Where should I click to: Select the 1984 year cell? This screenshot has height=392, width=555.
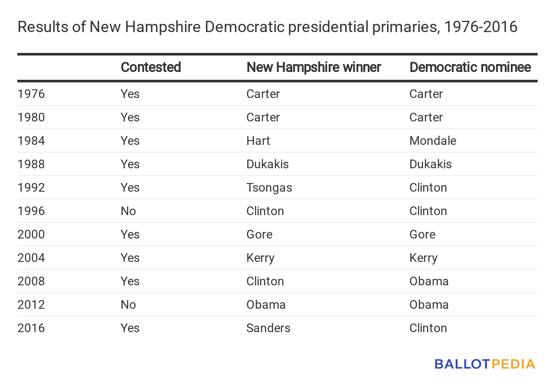pos(31,141)
